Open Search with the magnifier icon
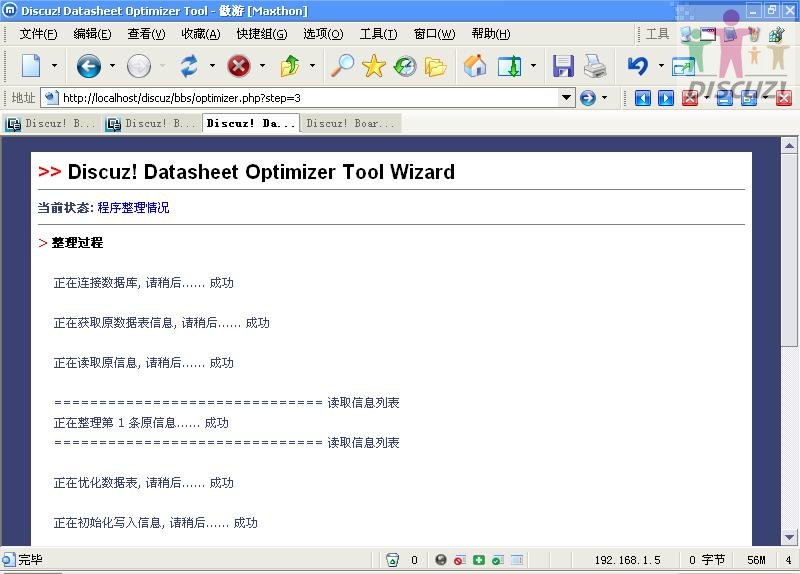Viewport: 800px width, 574px height. coord(342,66)
